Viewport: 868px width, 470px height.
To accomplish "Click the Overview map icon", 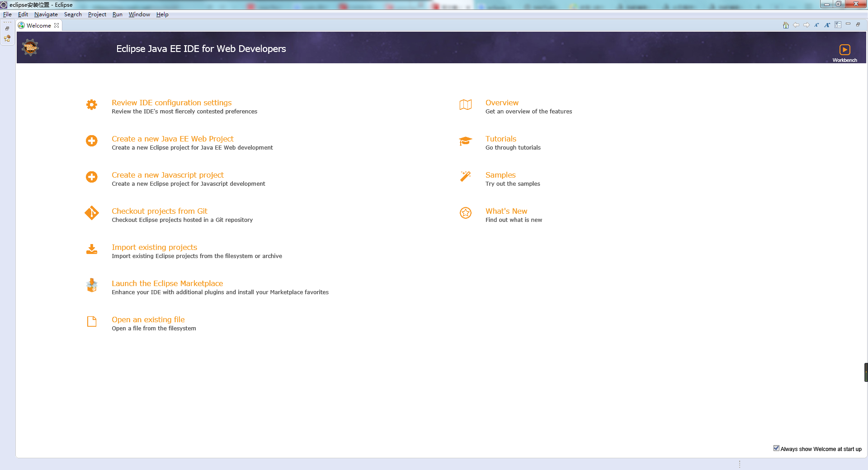I will pos(466,105).
